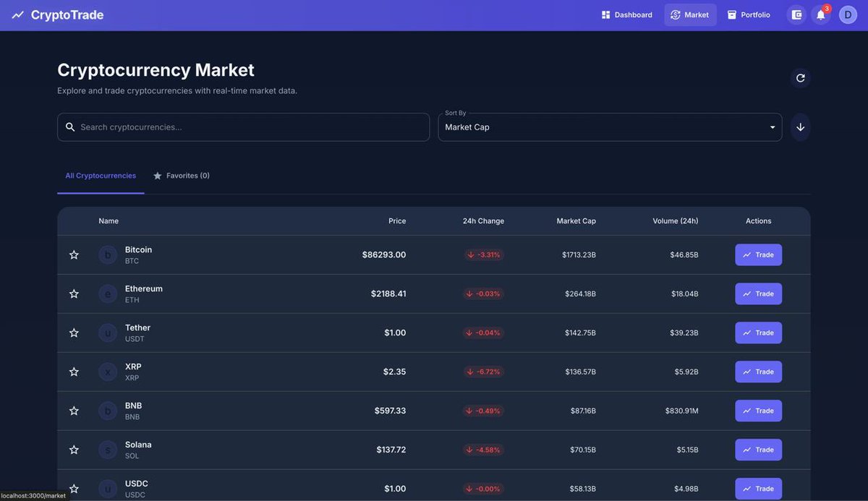The width and height of the screenshot is (868, 501).
Task: Click Tether coin avatar icon
Action: click(108, 333)
